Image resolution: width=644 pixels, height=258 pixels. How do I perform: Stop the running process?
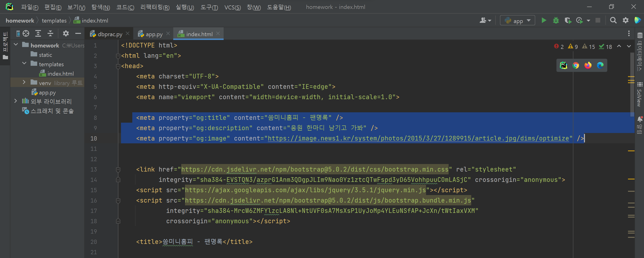click(x=598, y=20)
